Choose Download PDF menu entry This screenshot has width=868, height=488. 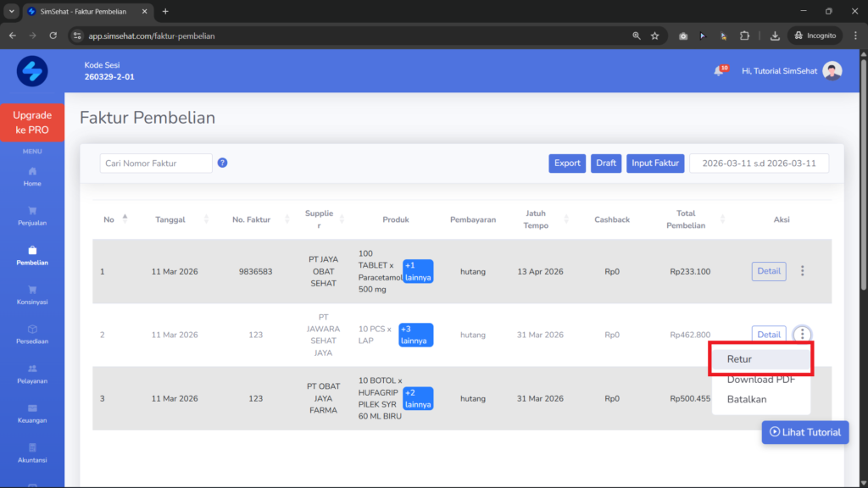pyautogui.click(x=761, y=380)
